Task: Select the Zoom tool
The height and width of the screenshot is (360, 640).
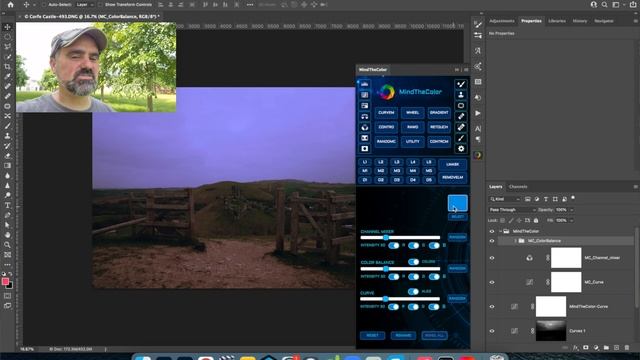Action: (7, 245)
